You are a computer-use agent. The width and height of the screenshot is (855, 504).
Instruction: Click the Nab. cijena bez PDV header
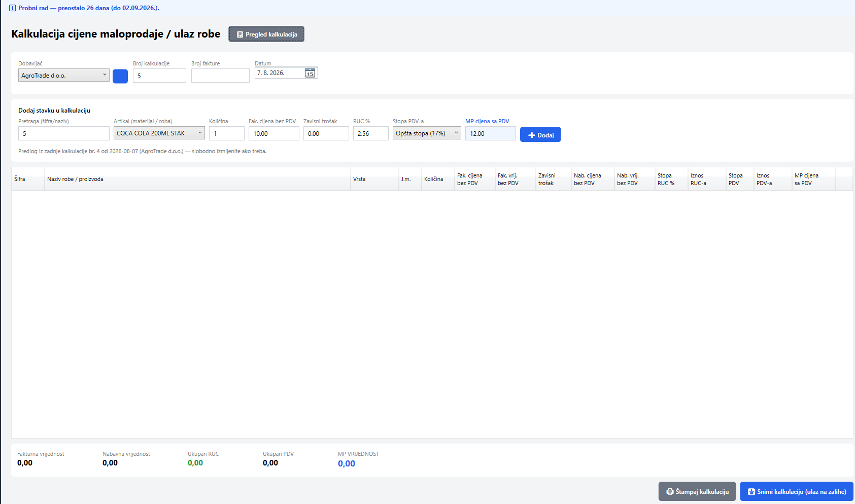(593, 179)
